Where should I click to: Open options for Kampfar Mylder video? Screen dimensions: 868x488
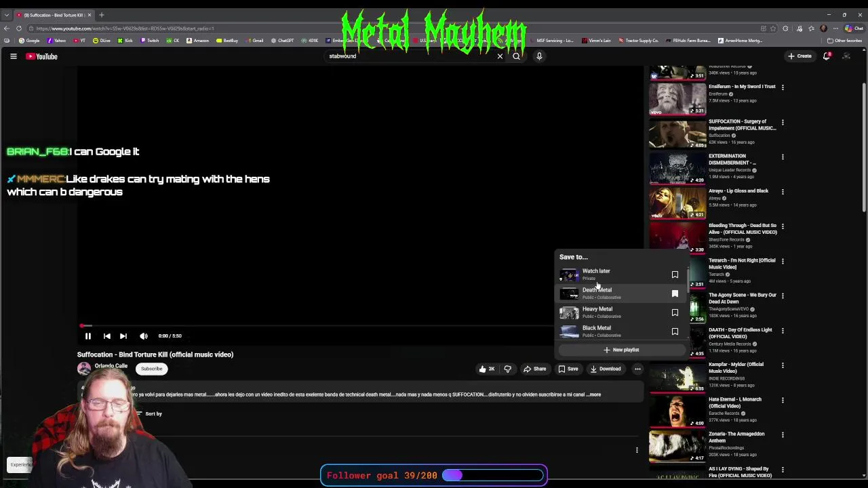click(783, 365)
